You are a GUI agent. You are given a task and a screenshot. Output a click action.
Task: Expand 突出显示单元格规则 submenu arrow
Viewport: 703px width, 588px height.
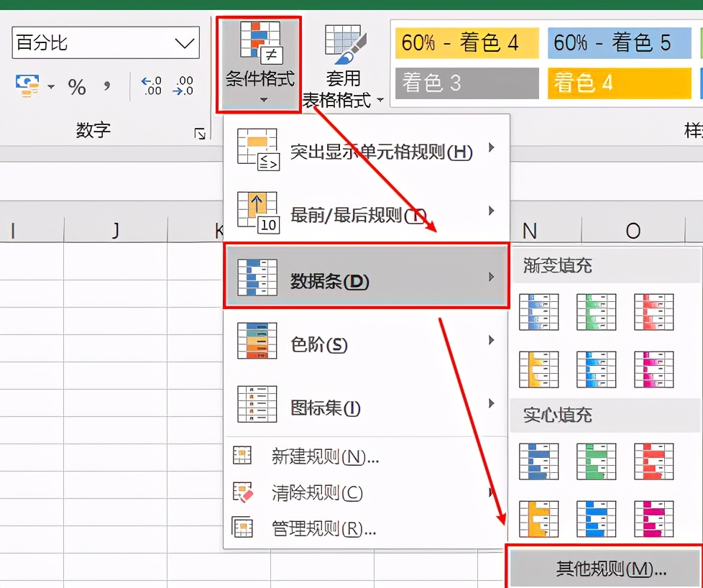pos(492,147)
